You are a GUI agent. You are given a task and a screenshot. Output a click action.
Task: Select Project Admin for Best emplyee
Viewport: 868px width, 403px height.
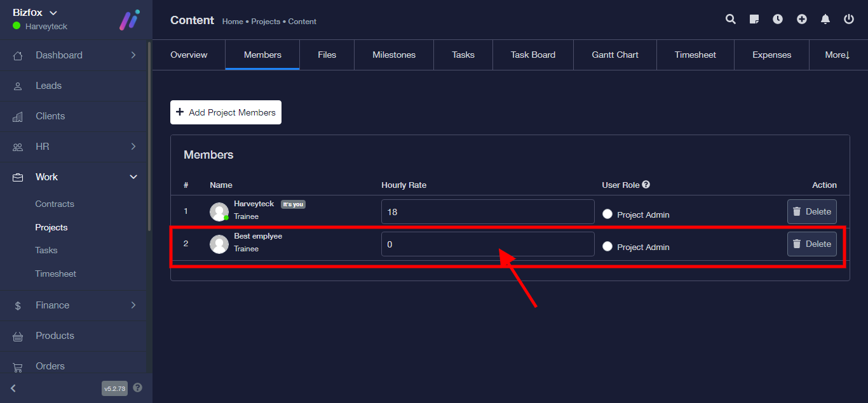(607, 247)
